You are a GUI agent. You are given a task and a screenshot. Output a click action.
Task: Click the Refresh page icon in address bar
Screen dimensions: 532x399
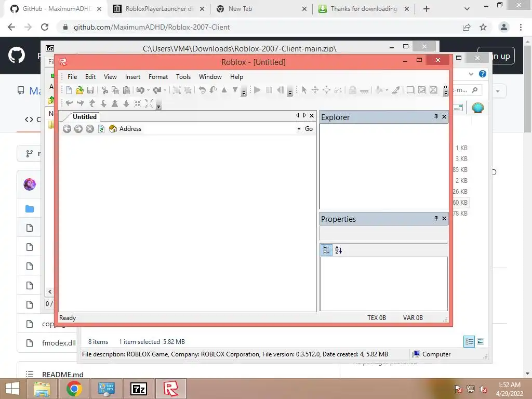(101, 129)
